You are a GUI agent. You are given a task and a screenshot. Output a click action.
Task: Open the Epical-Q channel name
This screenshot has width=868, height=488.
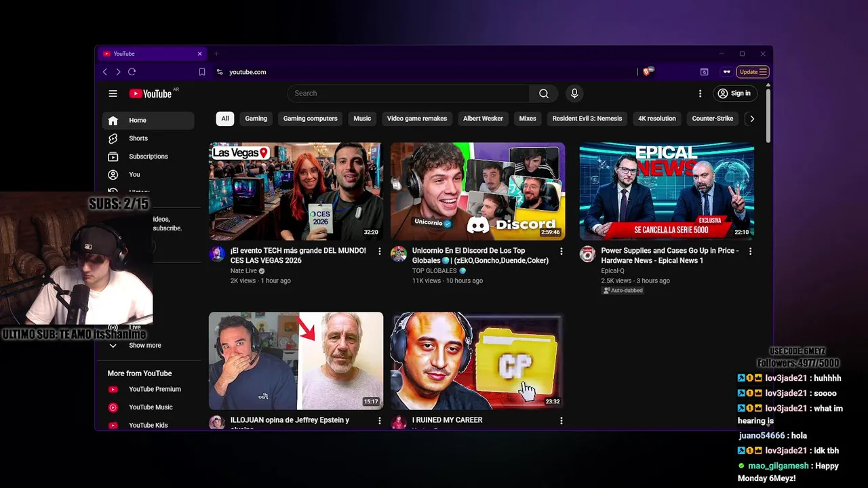click(x=612, y=271)
